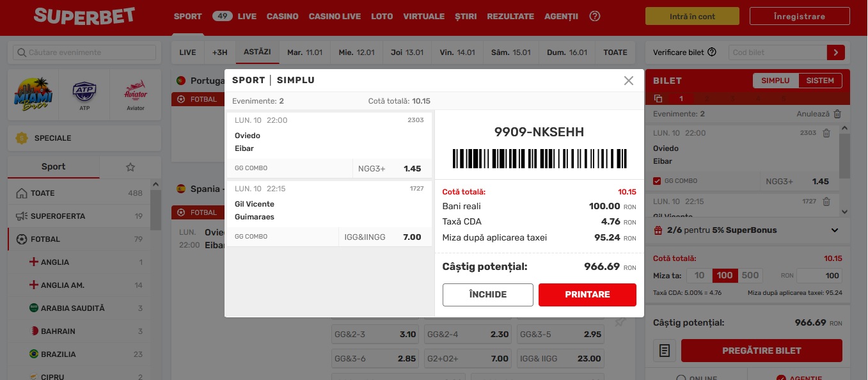The width and height of the screenshot is (868, 380).
Task: Open the Știri news section
Action: 466,17
